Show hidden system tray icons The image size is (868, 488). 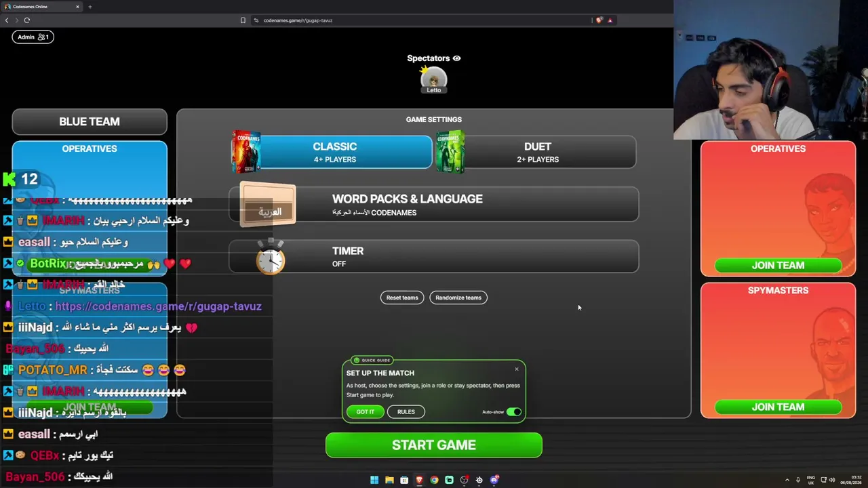point(787,480)
